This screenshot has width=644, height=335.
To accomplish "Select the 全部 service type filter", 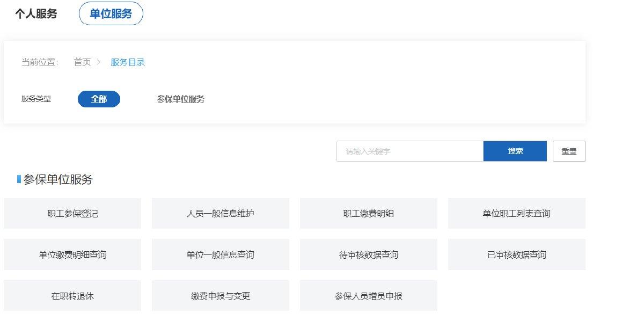I will tap(99, 99).
